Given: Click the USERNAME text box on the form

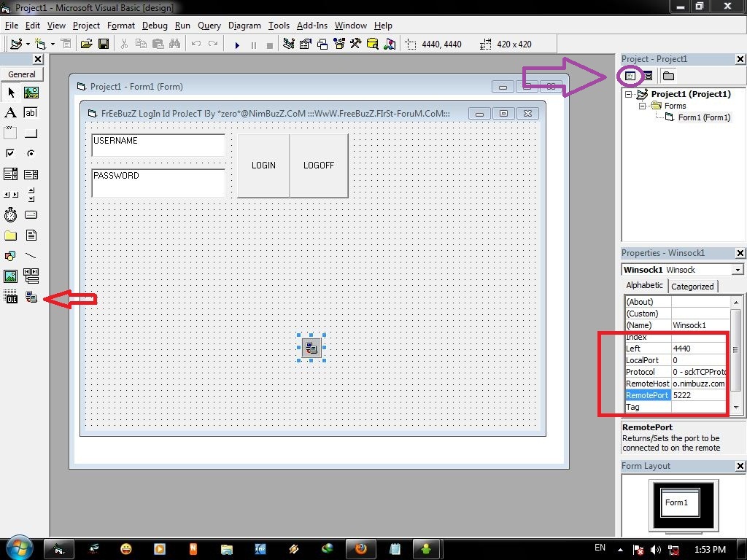Looking at the screenshot, I should [x=158, y=145].
